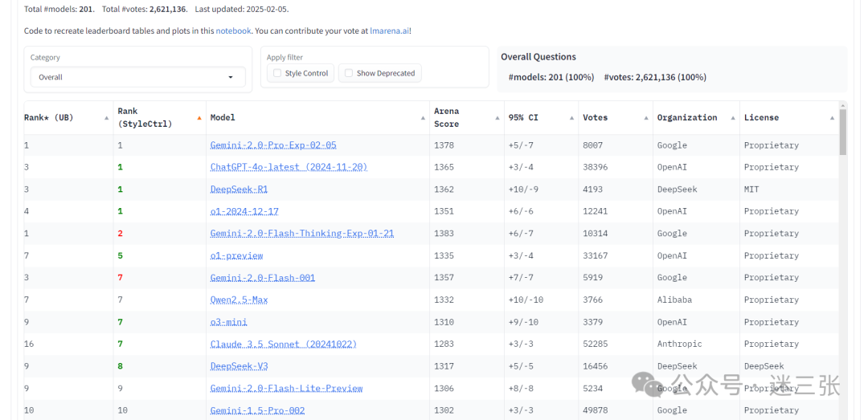The image size is (868, 420).
Task: Open Claude 3.5 Sonnet (20241022) link
Action: (284, 345)
